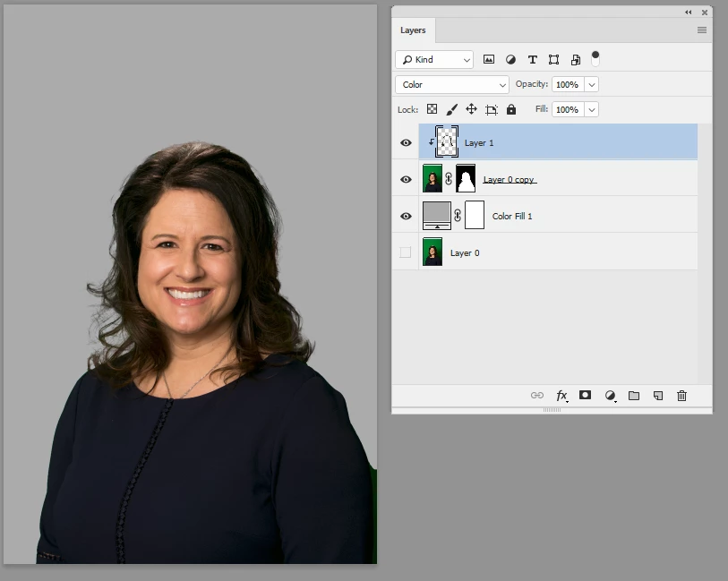Toggle Color Fill 1 mask link icon
Viewport: 728px width, 581px height.
[x=458, y=216]
